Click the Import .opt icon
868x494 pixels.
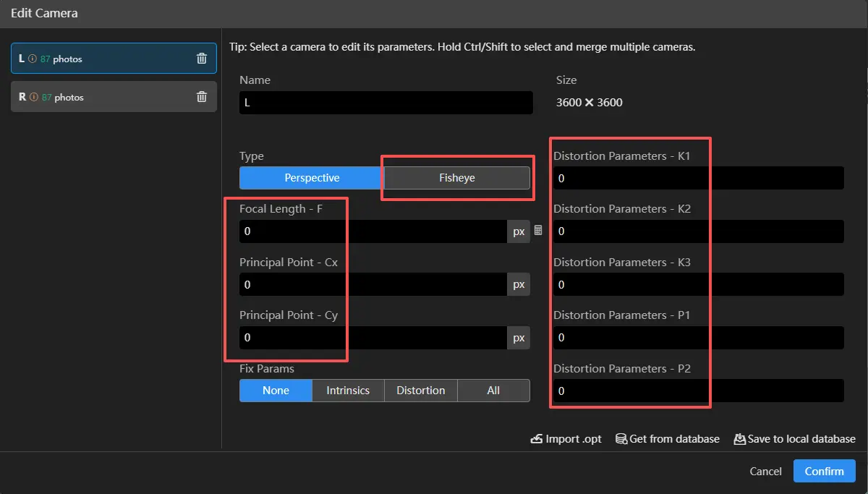click(537, 439)
